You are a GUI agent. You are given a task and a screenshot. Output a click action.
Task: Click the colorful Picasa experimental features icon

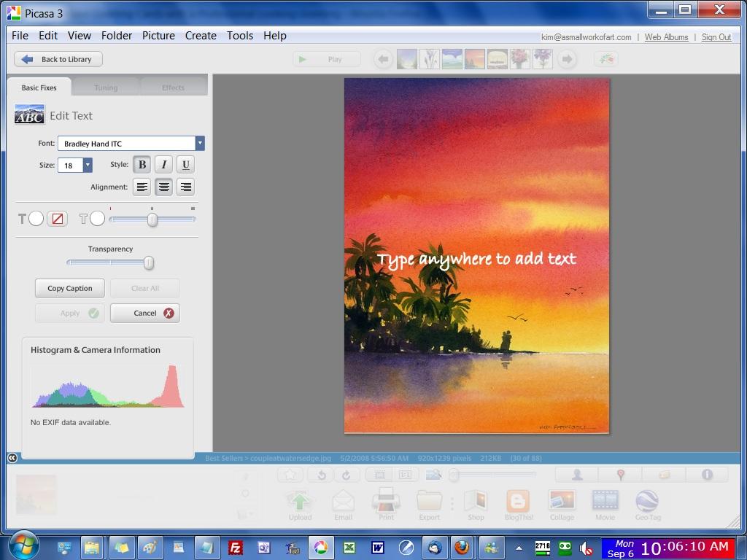click(606, 59)
